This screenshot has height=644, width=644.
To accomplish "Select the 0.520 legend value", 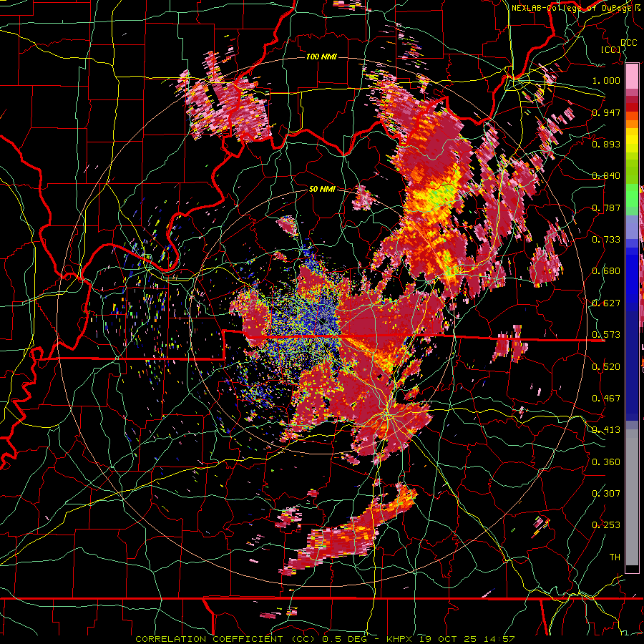I will coord(606,367).
